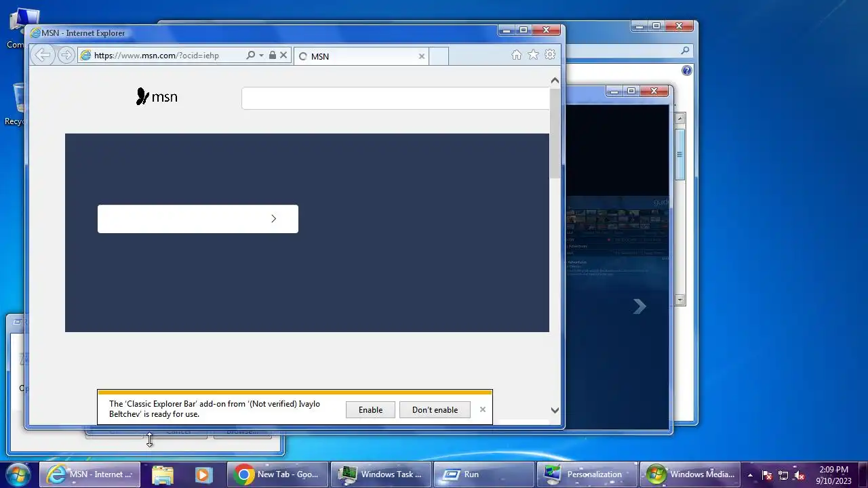Open Favorites star icon in Internet Explorer

pos(534,55)
